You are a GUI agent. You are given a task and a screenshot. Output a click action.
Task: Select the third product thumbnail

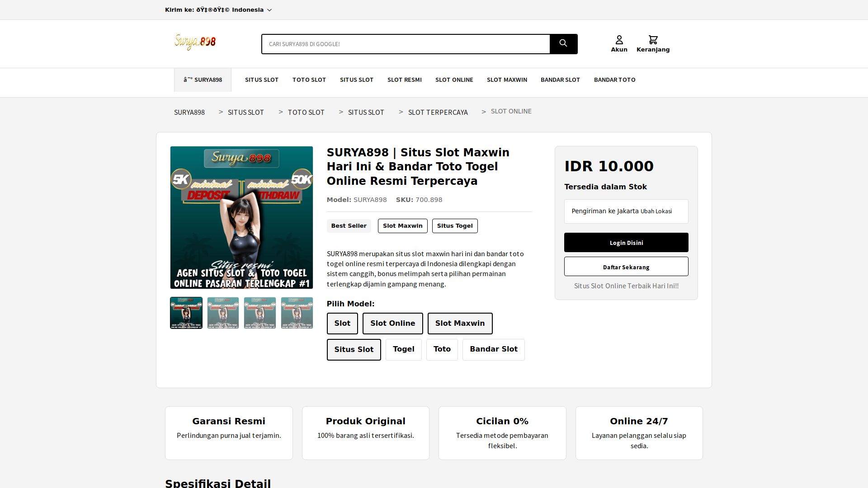tap(260, 313)
